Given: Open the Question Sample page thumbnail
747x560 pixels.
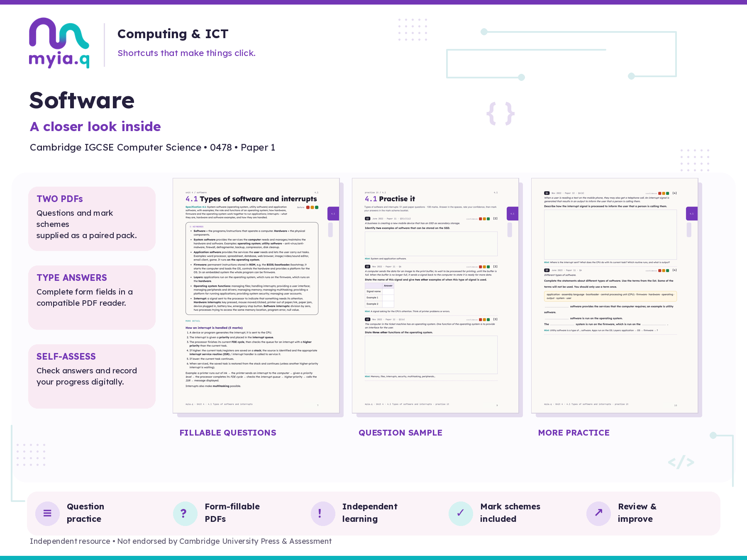Looking at the screenshot, I should pyautogui.click(x=435, y=296).
